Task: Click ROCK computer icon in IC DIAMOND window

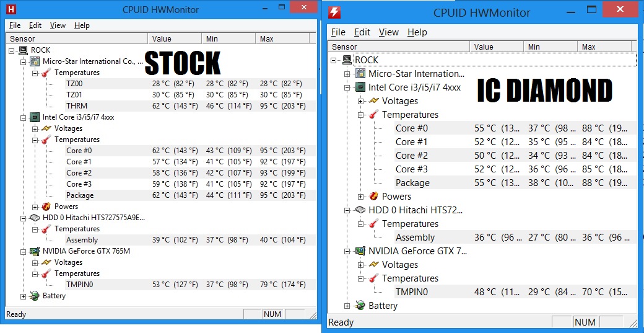Action: click(x=347, y=60)
